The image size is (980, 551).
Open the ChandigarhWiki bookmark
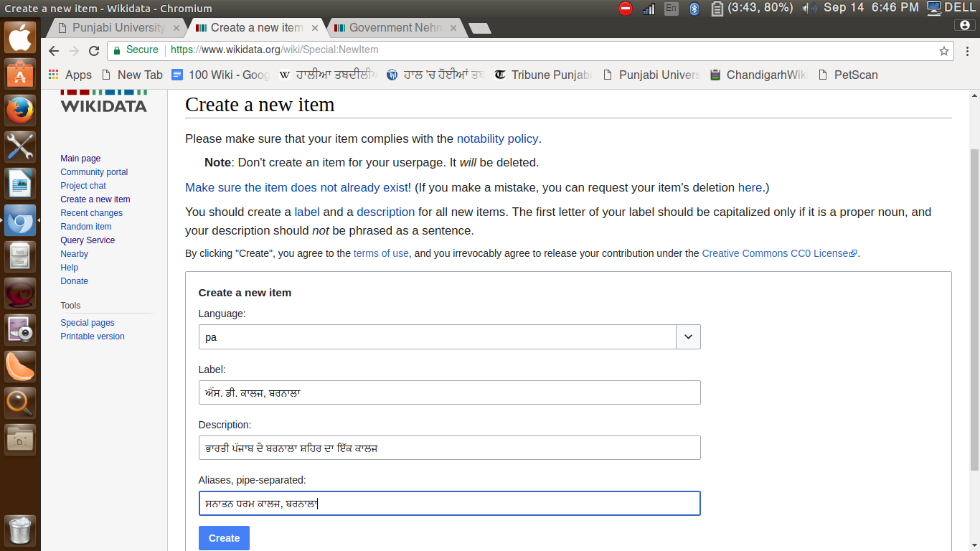[x=758, y=75]
